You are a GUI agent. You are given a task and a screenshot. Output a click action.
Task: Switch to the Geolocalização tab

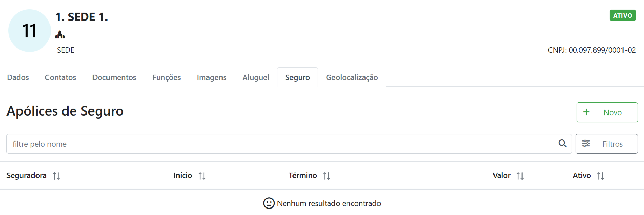(352, 77)
